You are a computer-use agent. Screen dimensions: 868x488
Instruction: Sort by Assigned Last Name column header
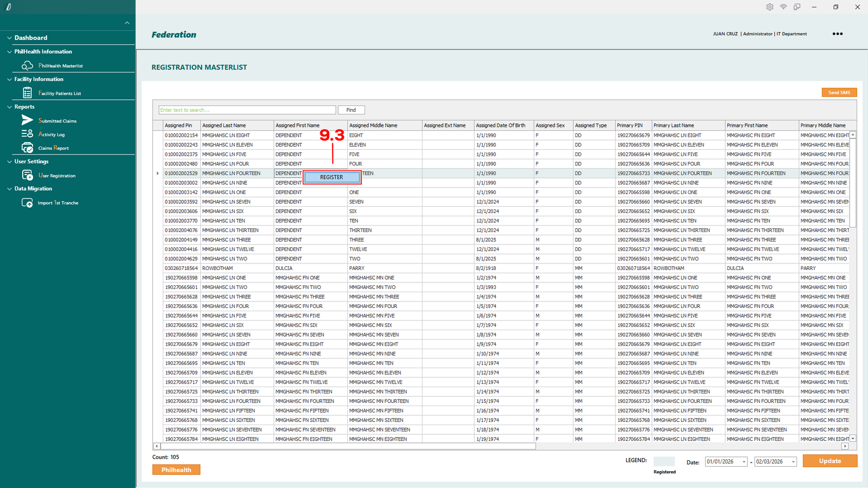point(224,125)
